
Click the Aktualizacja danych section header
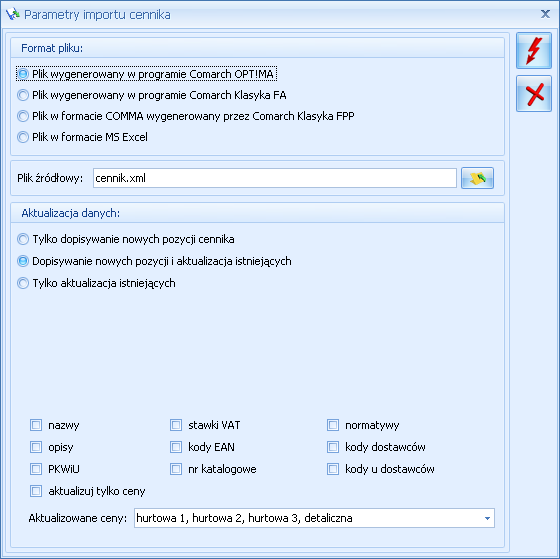coord(257,213)
